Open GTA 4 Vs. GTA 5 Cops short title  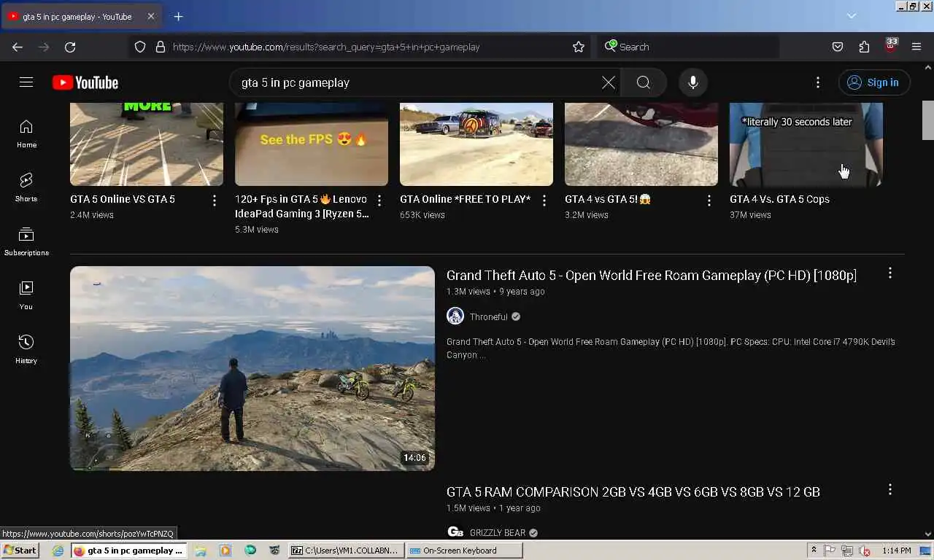[x=780, y=199]
